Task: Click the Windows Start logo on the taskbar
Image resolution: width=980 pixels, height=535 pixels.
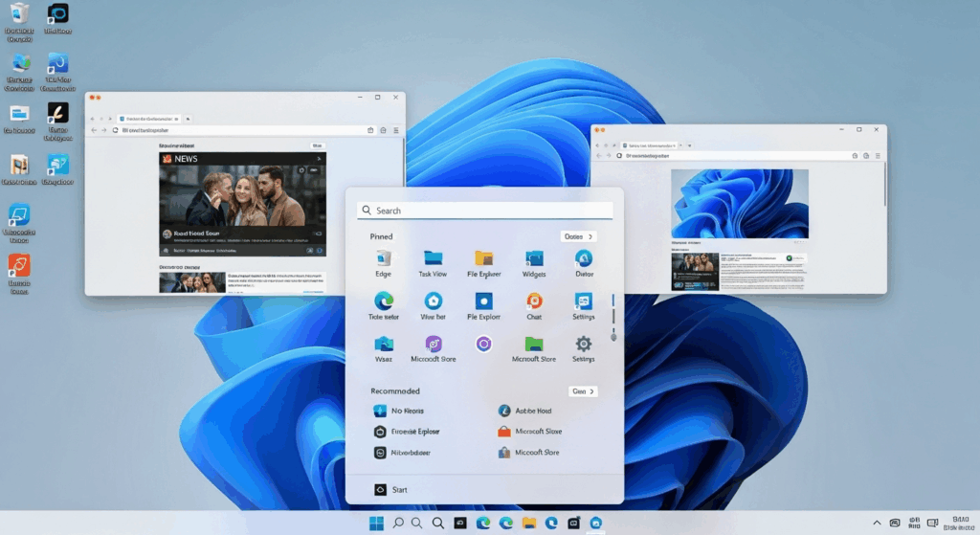Action: click(377, 523)
